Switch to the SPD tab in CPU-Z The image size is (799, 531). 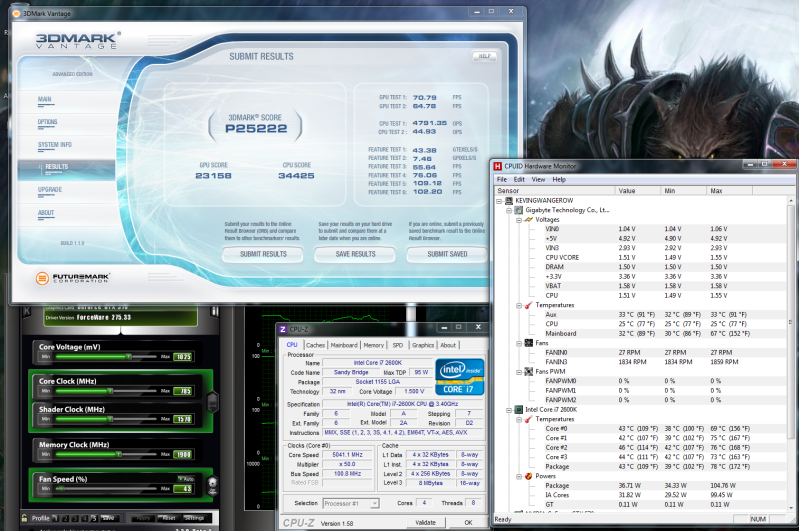pos(397,345)
